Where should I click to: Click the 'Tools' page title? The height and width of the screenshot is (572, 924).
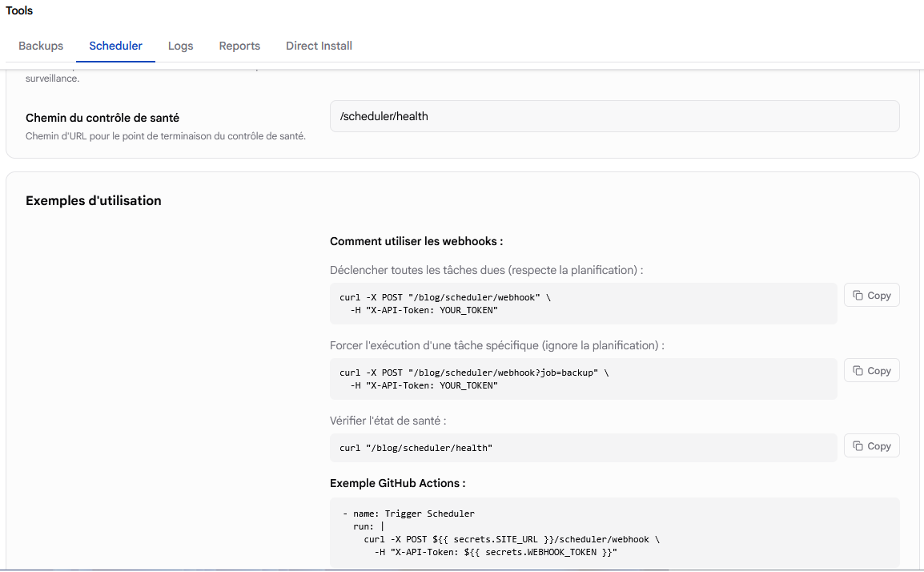click(19, 10)
